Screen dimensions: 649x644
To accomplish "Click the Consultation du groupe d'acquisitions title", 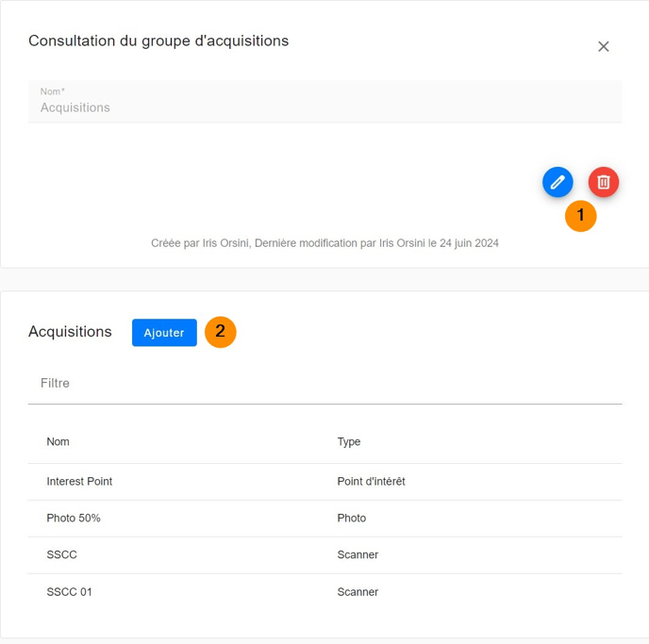I will pyautogui.click(x=158, y=41).
